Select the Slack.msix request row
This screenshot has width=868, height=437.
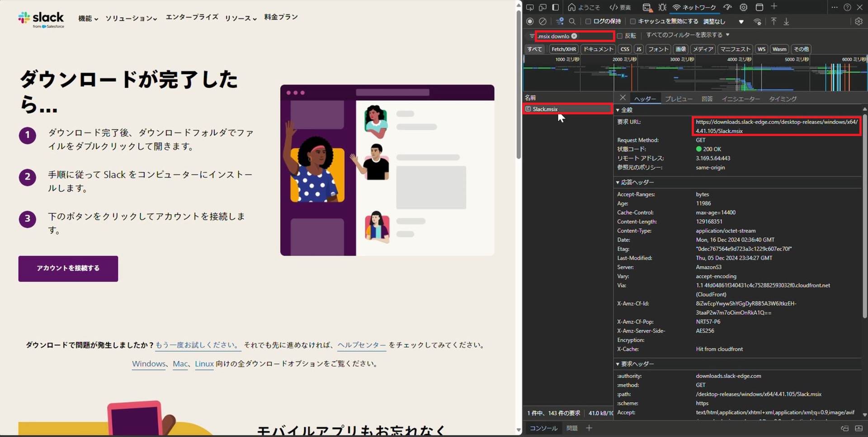click(x=567, y=109)
